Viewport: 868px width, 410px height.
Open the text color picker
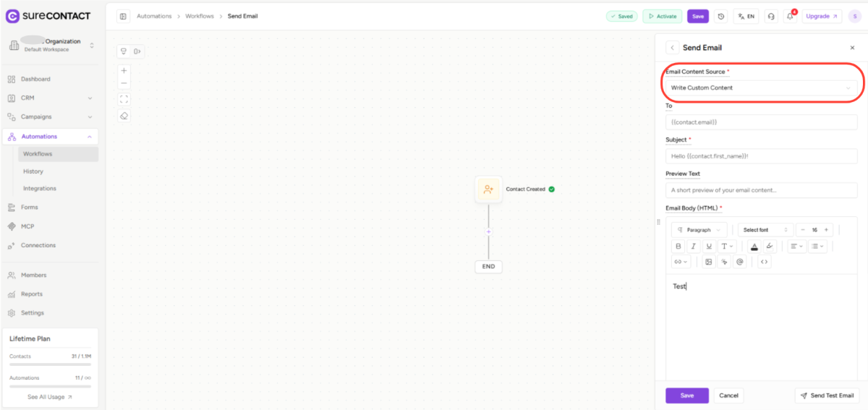pos(754,246)
